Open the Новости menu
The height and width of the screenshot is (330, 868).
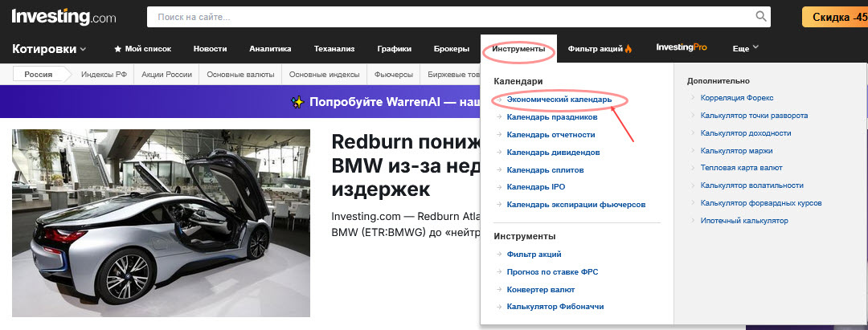(211, 49)
